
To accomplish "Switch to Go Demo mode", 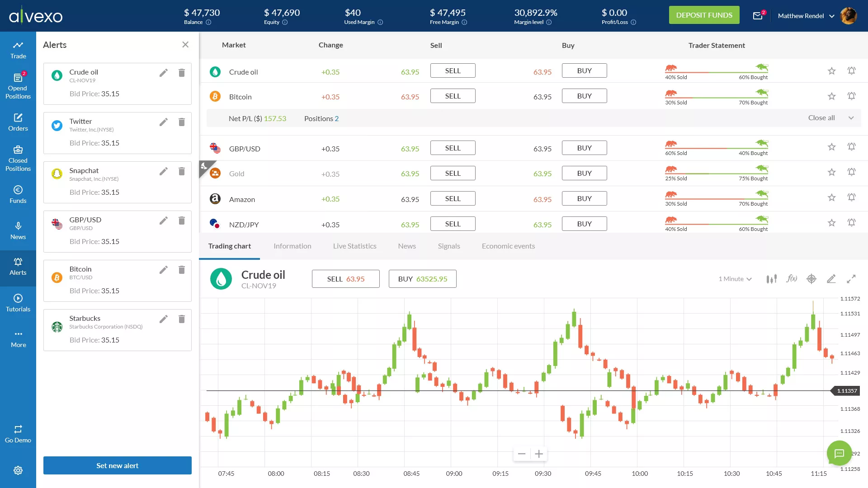I will (18, 434).
